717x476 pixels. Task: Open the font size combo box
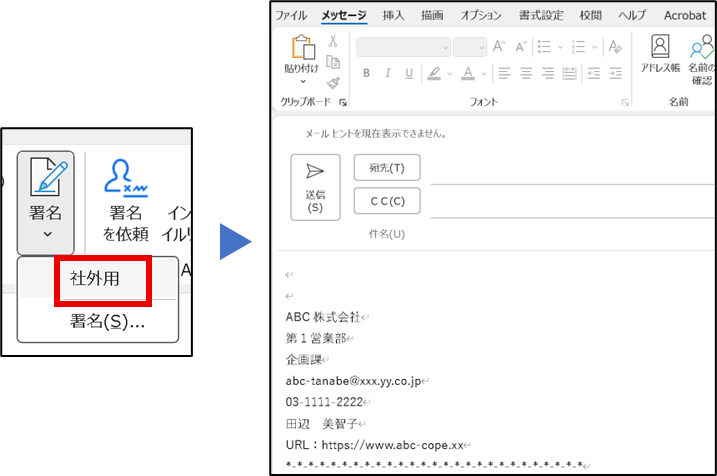[x=468, y=46]
